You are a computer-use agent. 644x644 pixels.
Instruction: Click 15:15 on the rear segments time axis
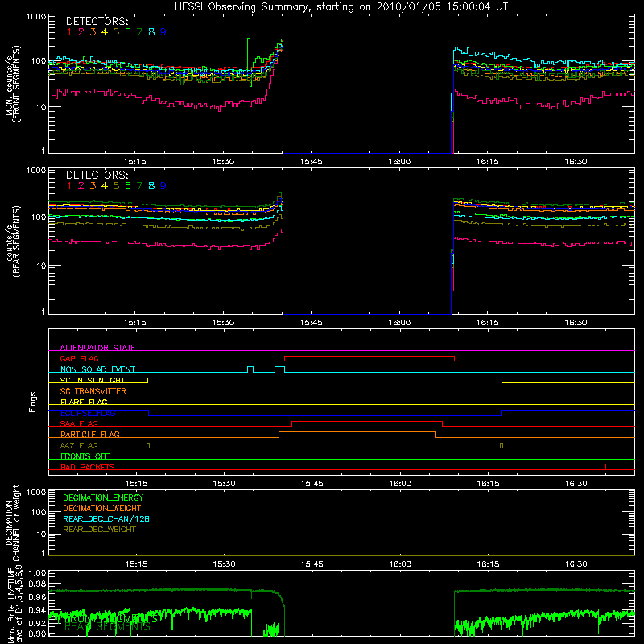tap(134, 323)
